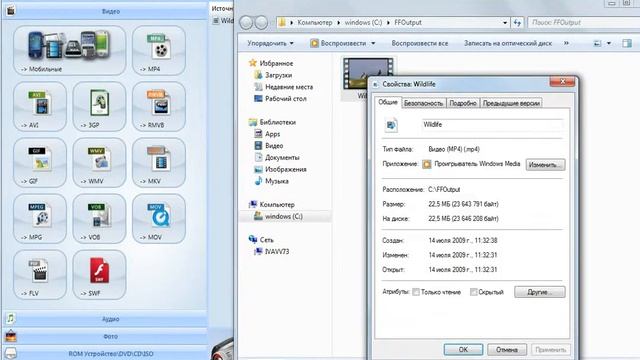Click the change view icon in Explorer toolbar
The image size is (640, 360).
pos(597,43)
